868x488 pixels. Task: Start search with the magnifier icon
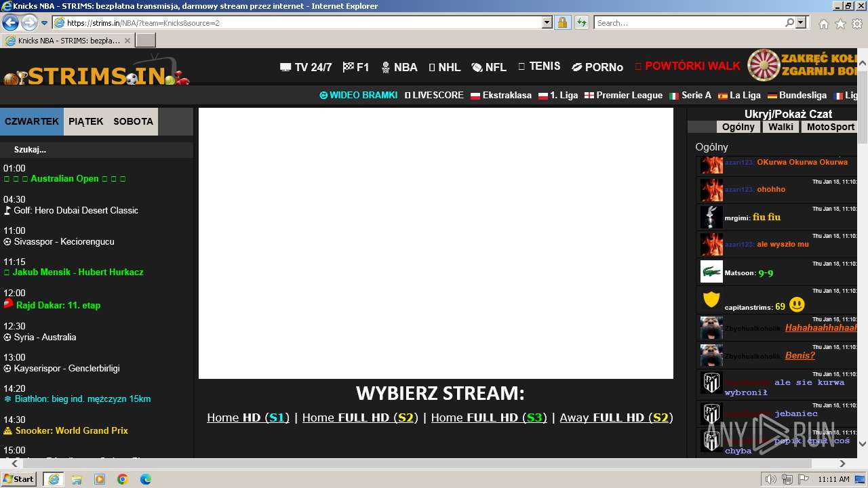pyautogui.click(x=790, y=22)
